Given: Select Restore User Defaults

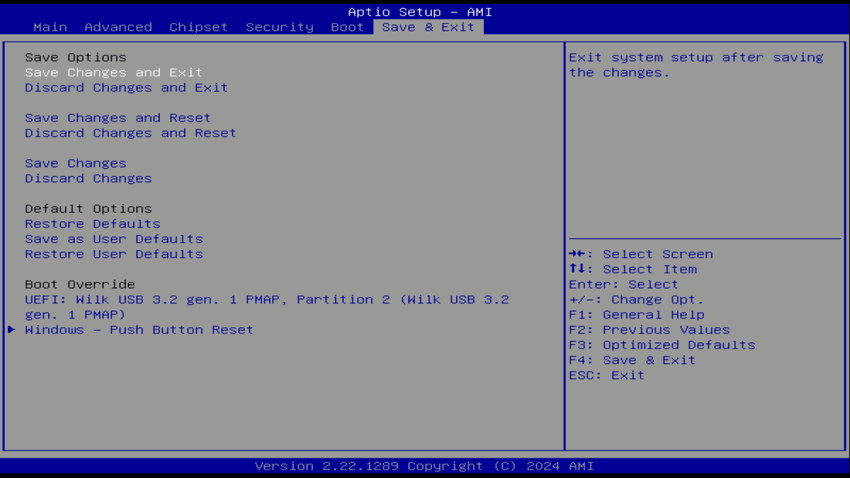Looking at the screenshot, I should click(x=114, y=254).
